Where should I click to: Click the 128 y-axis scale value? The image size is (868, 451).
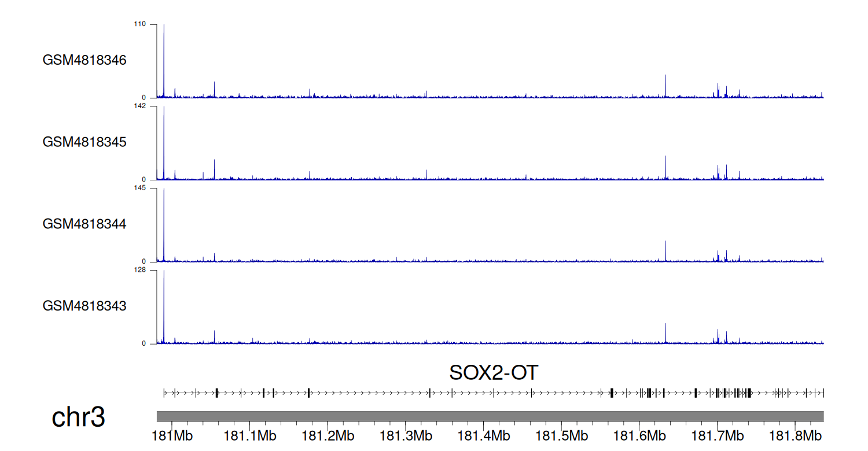pyautogui.click(x=140, y=270)
